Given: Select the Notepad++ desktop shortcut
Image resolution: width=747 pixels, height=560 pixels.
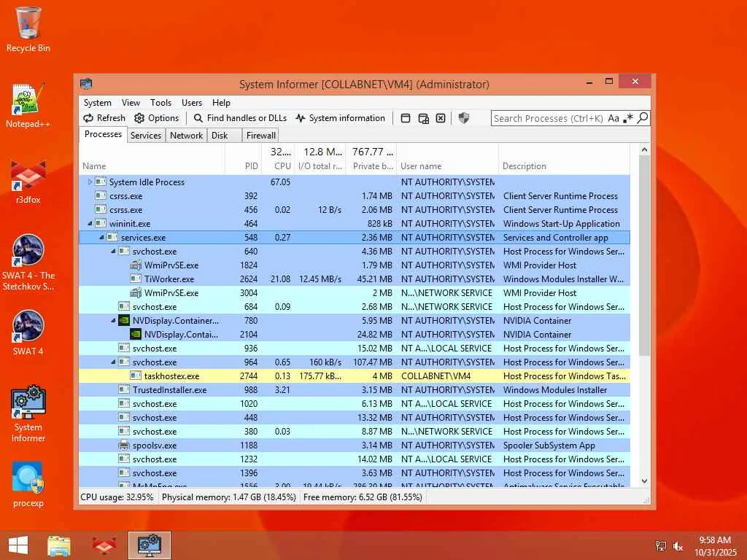Looking at the screenshot, I should pos(28,105).
